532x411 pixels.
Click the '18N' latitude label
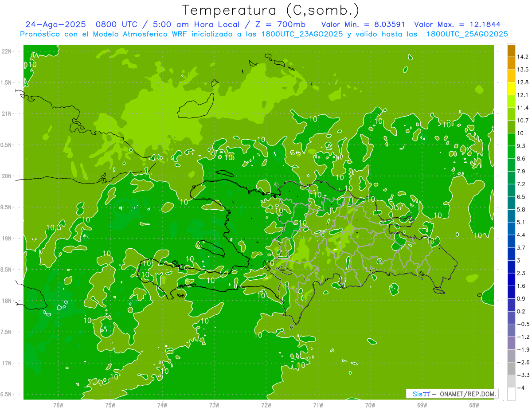6,301
